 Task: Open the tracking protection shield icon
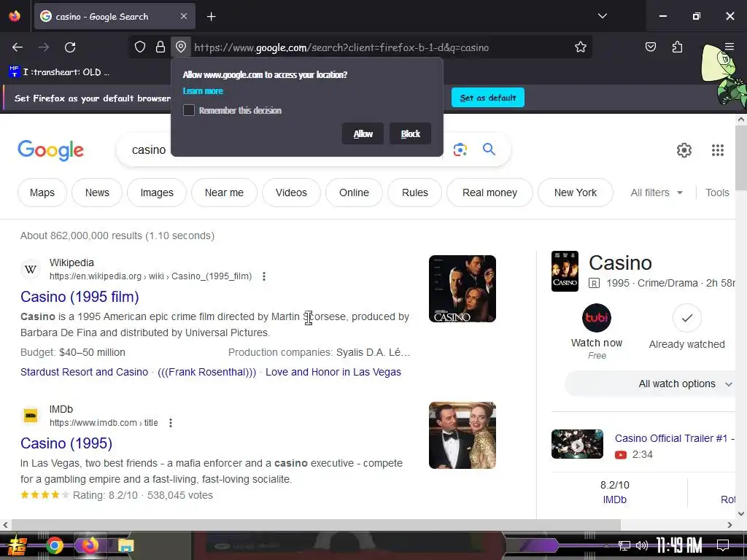coord(139,47)
